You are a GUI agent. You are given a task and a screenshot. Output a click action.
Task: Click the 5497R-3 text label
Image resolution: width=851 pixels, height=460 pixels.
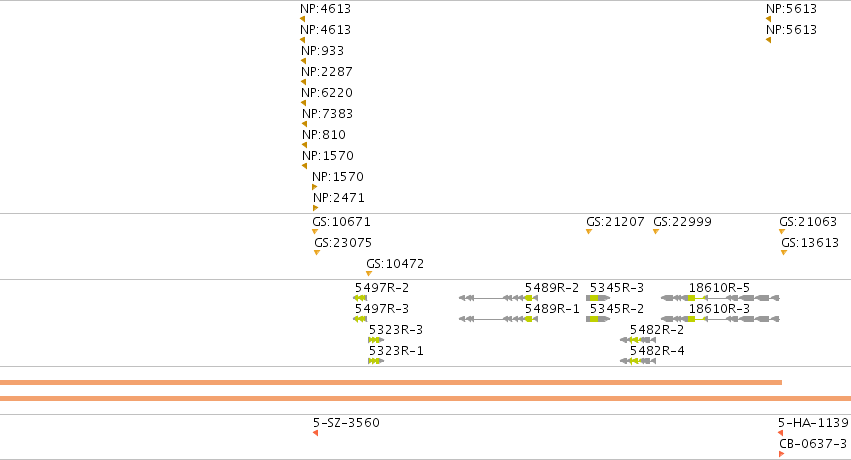tap(382, 309)
